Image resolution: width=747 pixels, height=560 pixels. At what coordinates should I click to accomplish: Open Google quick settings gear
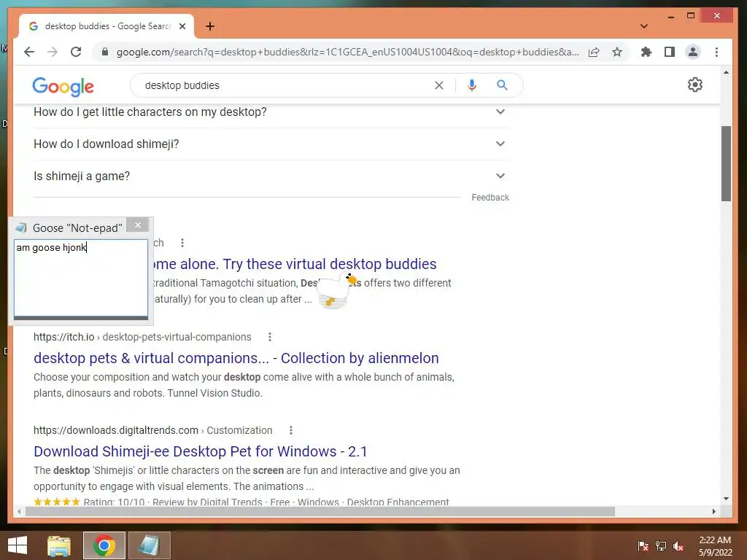click(694, 85)
